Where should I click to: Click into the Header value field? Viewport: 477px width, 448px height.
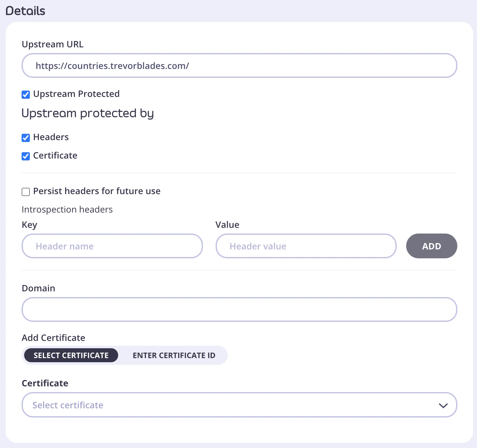click(306, 246)
